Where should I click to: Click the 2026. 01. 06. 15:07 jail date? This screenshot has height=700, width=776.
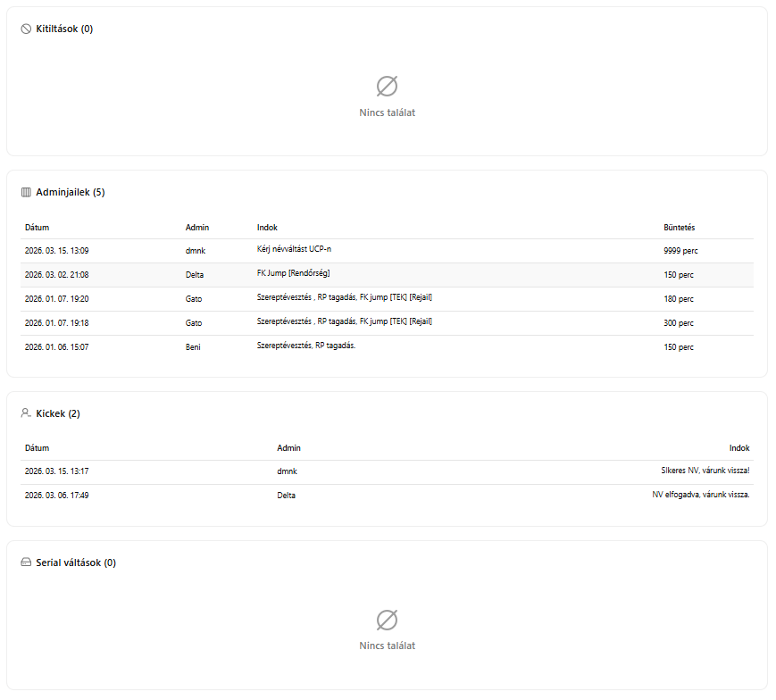(x=56, y=347)
